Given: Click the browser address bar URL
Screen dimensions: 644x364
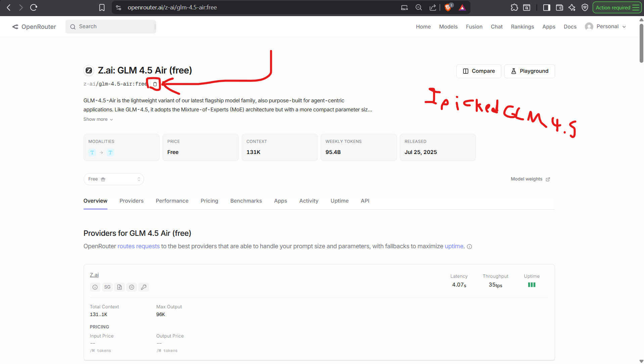Looking at the screenshot, I should 172,7.
